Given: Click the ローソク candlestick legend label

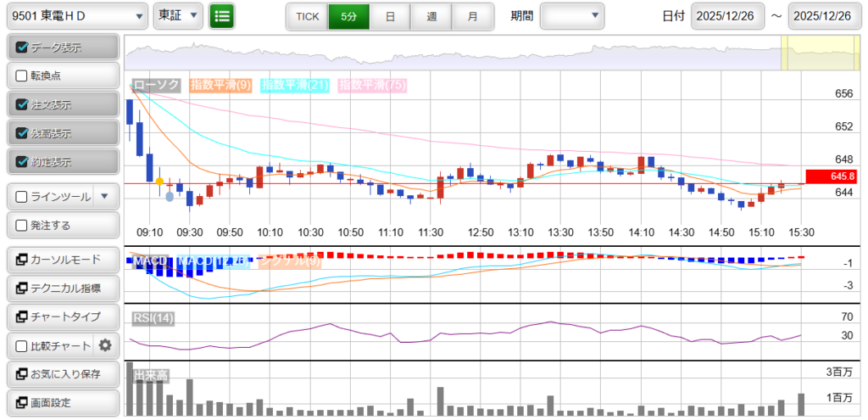Looking at the screenshot, I should (156, 85).
